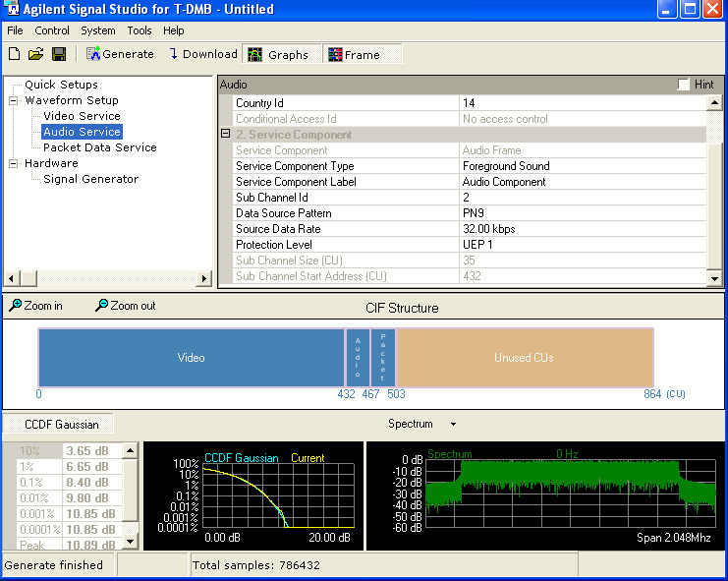
Task: Click Data Source Pattern value PN9
Action: [583, 213]
